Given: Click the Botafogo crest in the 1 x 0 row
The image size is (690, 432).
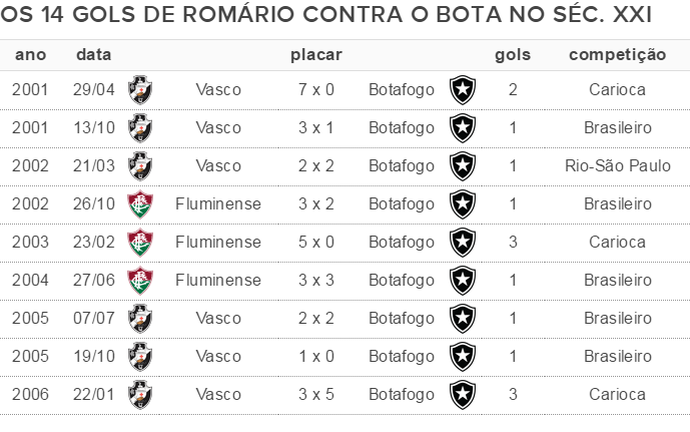Looking at the screenshot, I should coord(462,356).
